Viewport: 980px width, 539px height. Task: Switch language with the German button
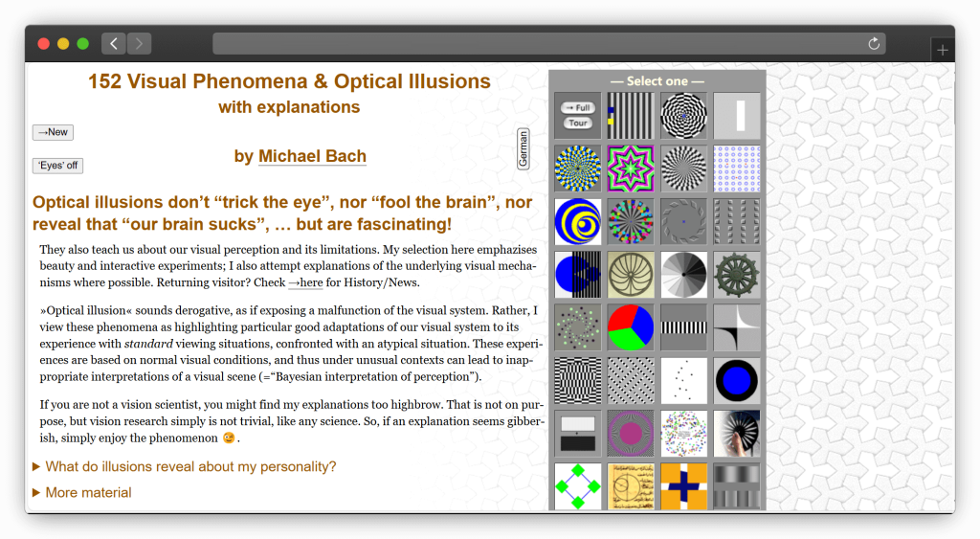tap(523, 148)
